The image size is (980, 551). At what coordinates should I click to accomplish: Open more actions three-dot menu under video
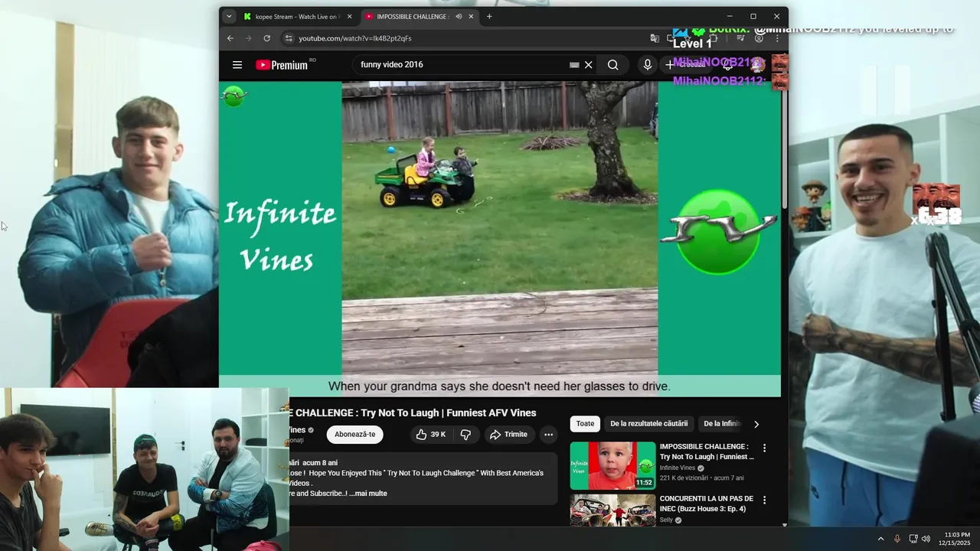[548, 435]
